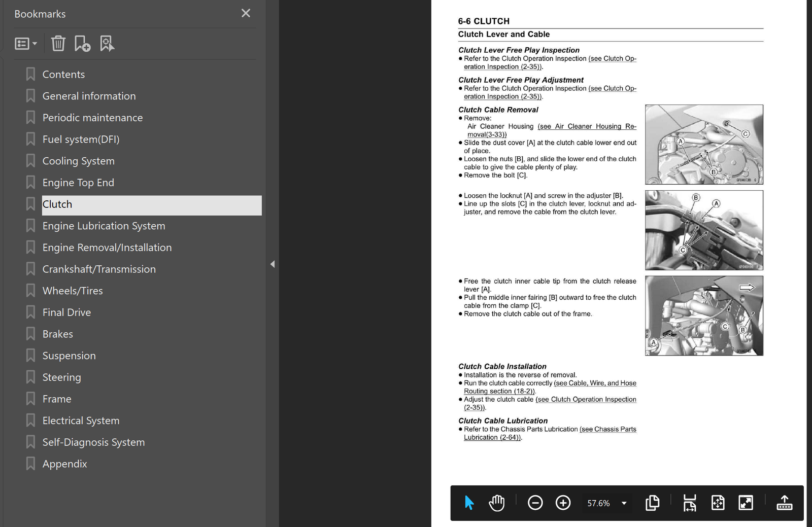Open the Final Drive bookmark
The height and width of the screenshot is (527, 812).
(x=66, y=312)
